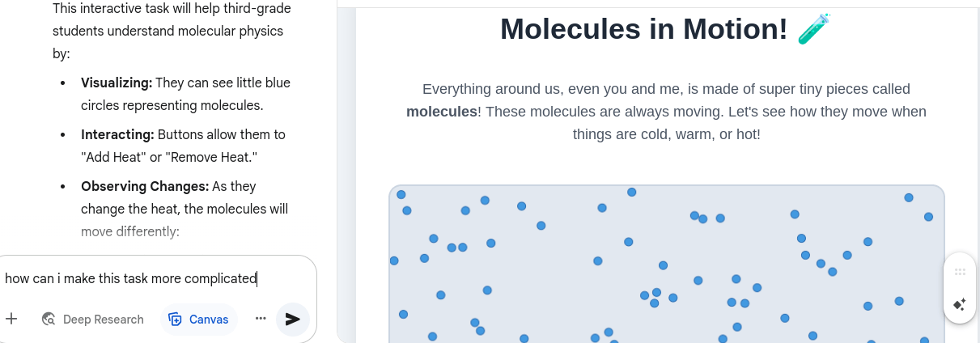Select the Deep Research label text
Screen dimensions: 980x343
tap(104, 320)
